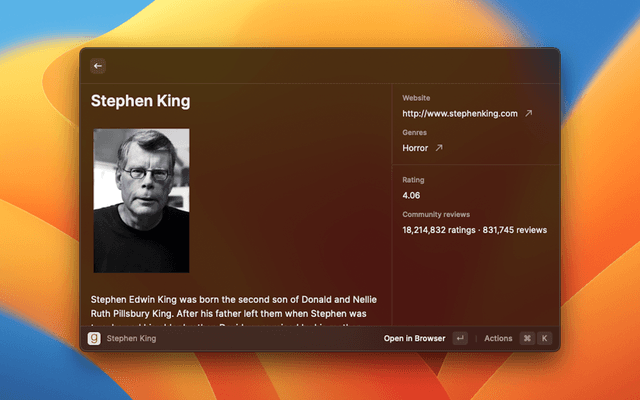Open the http://www.stephenking.com link
640x400 pixels.
[459, 114]
